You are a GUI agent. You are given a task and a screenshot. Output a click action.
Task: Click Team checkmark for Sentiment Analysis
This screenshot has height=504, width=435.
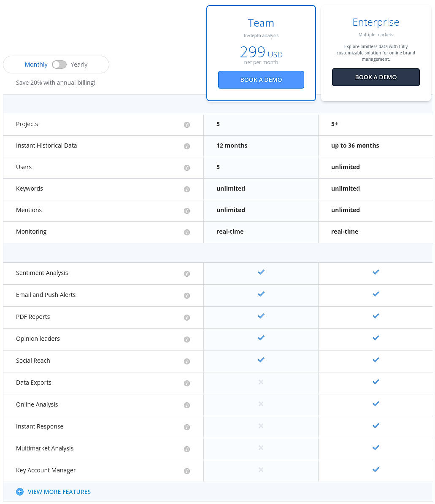pos(261,272)
